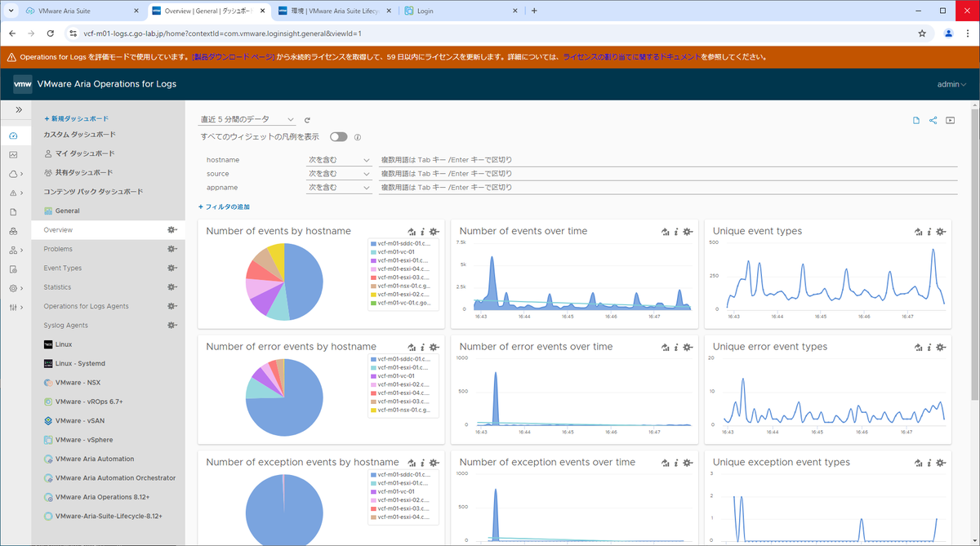The width and height of the screenshot is (980, 546).
Task: Open the 直近 5 分間のデータ time range dropdown
Action: click(245, 119)
